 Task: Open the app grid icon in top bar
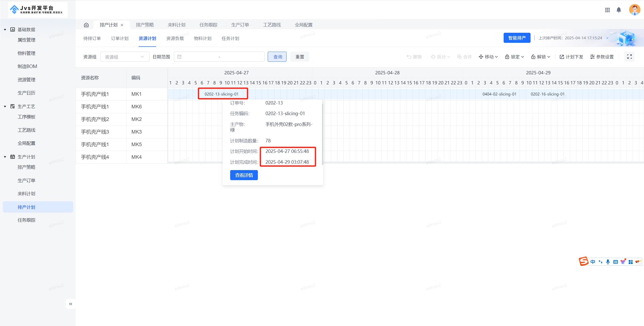pyautogui.click(x=608, y=10)
